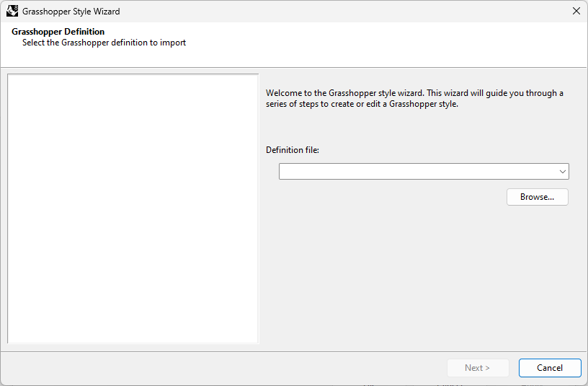This screenshot has width=588, height=386.
Task: Close the Grasshopper Style Wizard window
Action: 576,11
